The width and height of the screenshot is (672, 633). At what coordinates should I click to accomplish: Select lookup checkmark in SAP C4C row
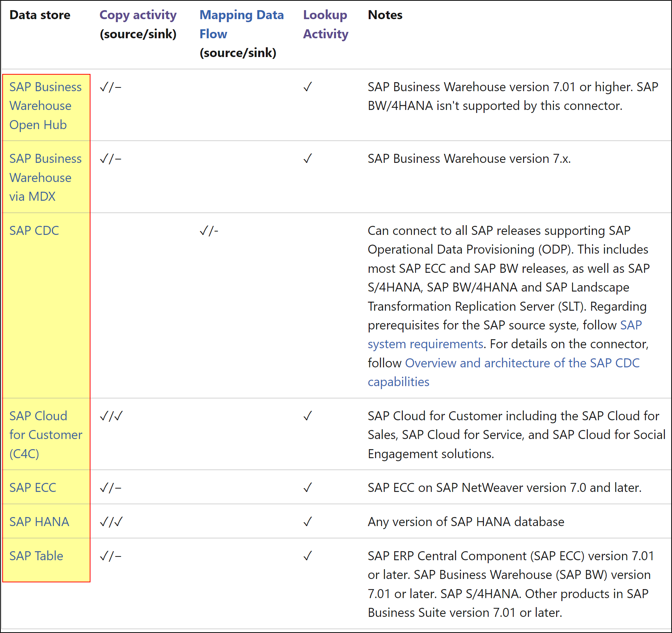coord(307,416)
